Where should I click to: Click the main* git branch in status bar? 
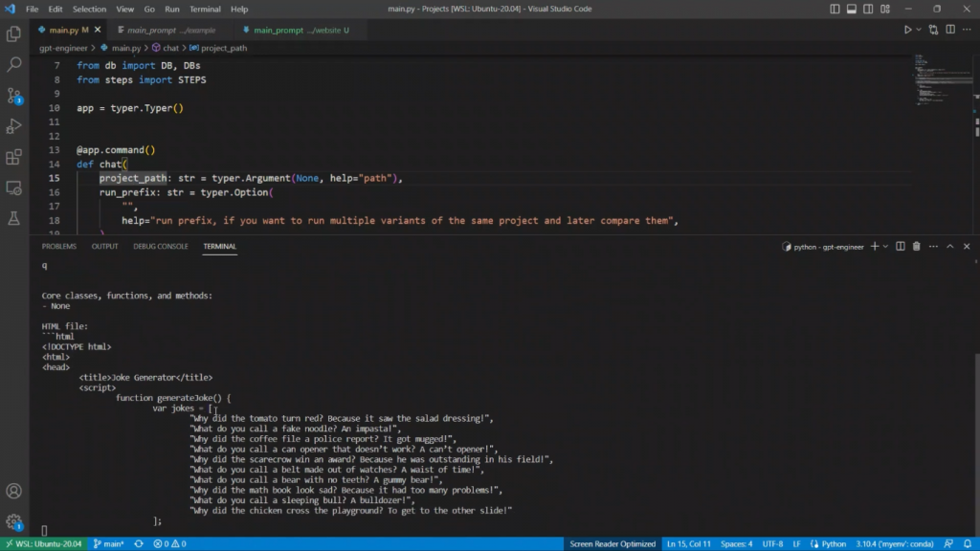coord(108,543)
